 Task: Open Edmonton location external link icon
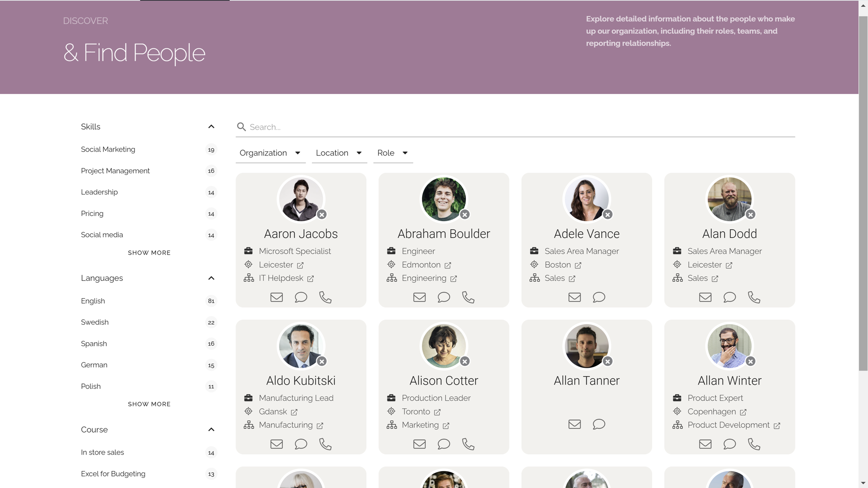click(x=448, y=265)
